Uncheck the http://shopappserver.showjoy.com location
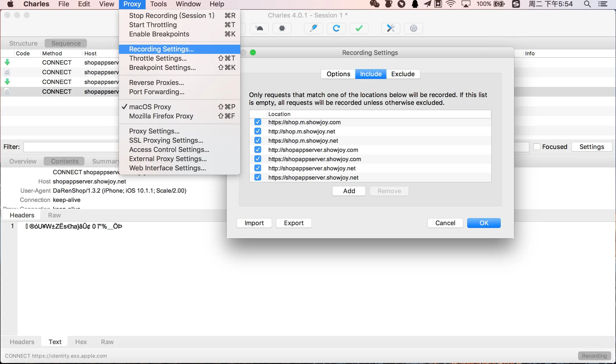616x364 pixels. pyautogui.click(x=258, y=150)
